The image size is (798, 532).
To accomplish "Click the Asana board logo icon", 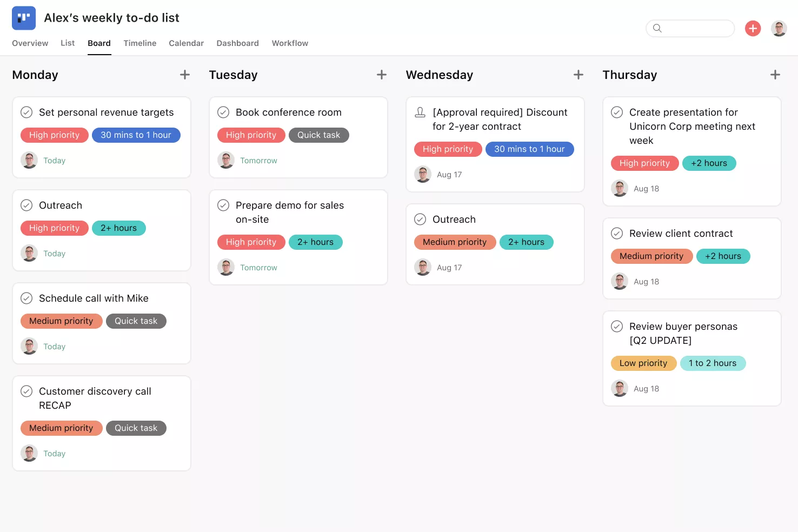I will click(23, 18).
